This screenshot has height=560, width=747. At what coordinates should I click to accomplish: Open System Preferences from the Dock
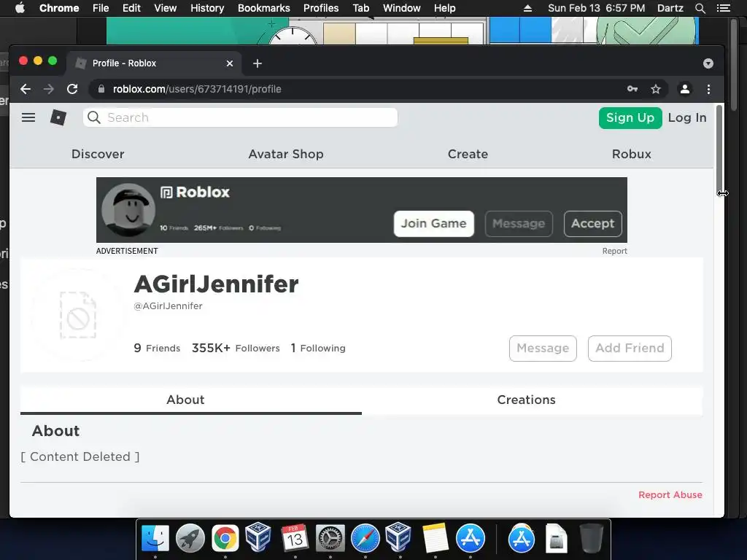point(330,538)
